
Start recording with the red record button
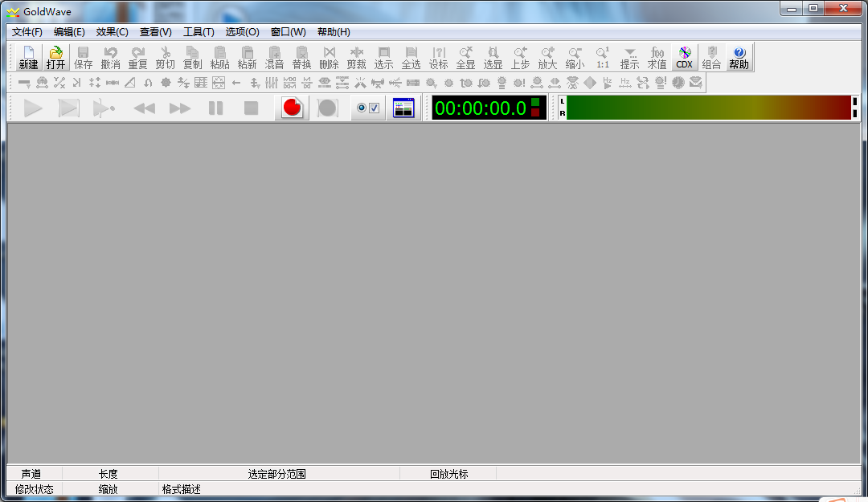click(292, 108)
